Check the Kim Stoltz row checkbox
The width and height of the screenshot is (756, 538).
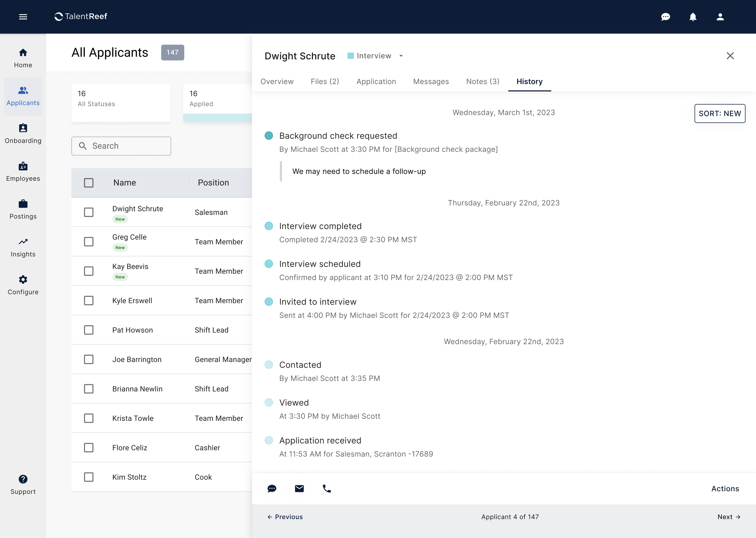[89, 477]
